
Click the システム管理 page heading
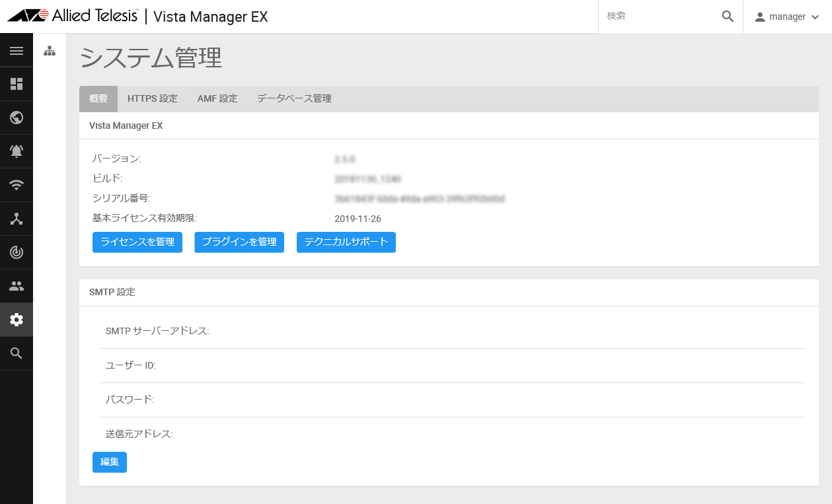(151, 58)
